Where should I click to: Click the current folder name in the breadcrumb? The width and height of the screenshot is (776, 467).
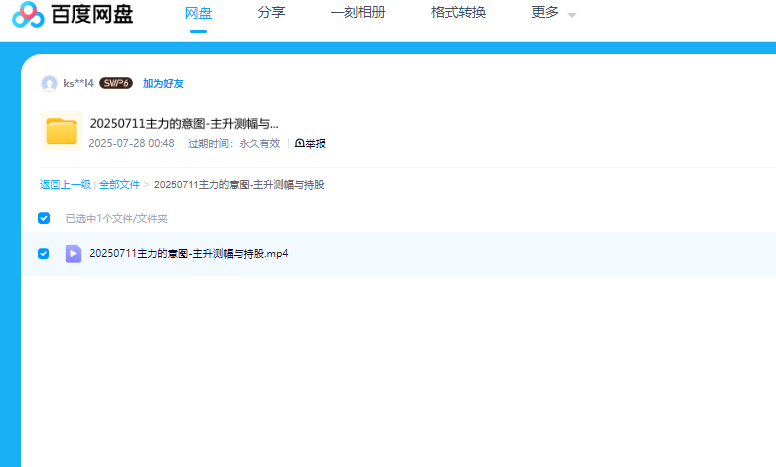[x=238, y=185]
